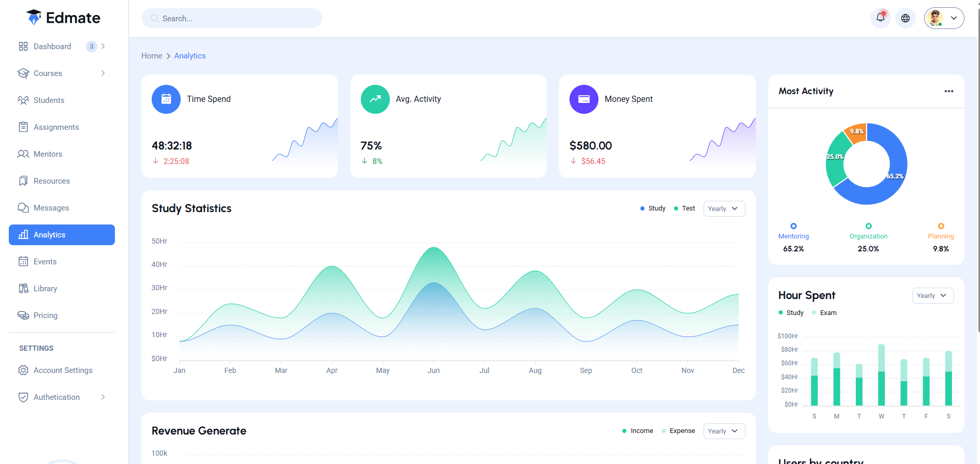The width and height of the screenshot is (980, 464).
Task: Toggle the Test series in Study Statistics
Action: pyautogui.click(x=684, y=208)
